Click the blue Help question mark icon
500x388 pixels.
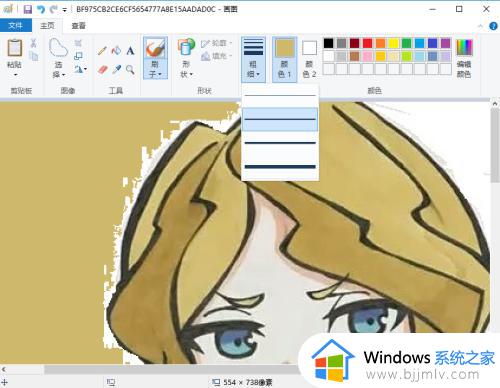click(x=493, y=26)
